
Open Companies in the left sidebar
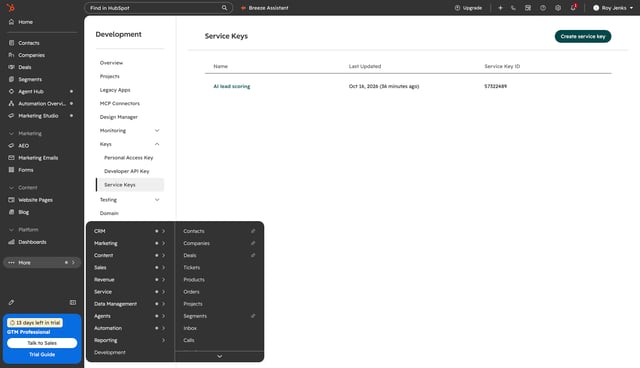(31, 55)
